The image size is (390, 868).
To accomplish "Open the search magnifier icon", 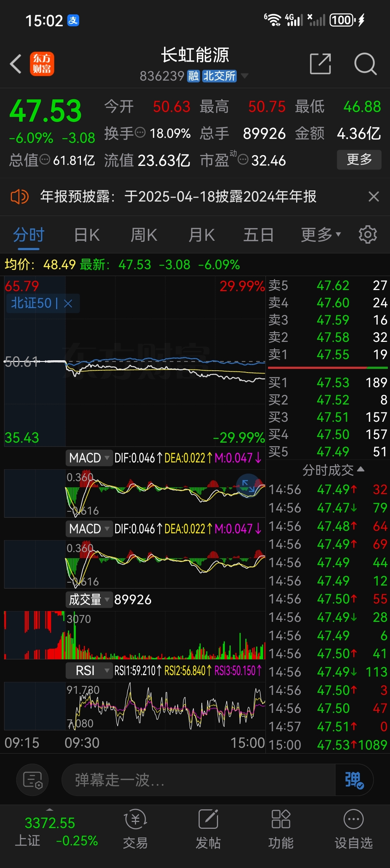I will click(x=365, y=64).
